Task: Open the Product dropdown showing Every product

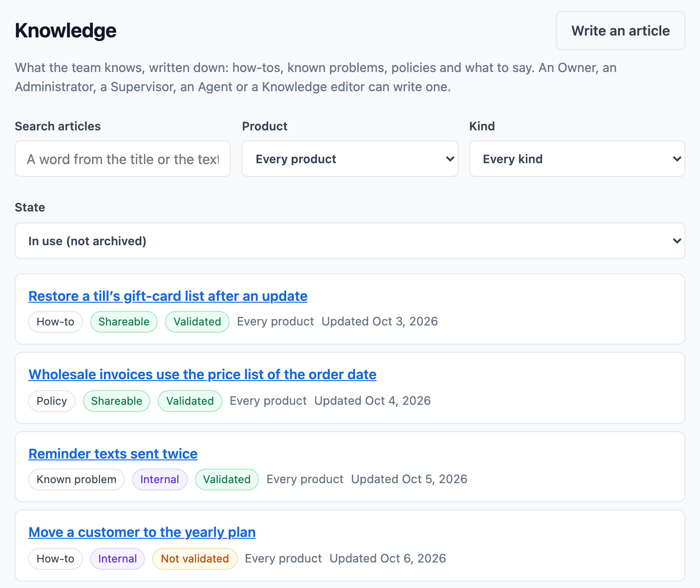Action: (350, 159)
